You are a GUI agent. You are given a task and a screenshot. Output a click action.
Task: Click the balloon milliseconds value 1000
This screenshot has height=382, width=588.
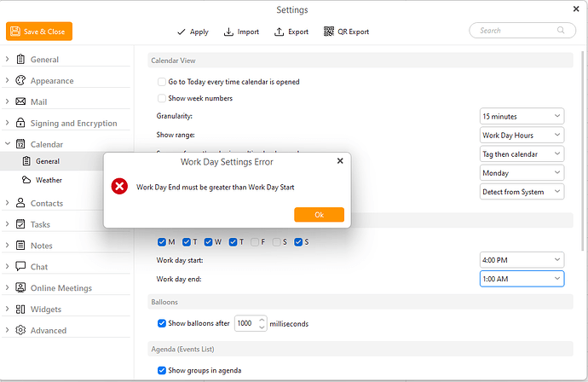245,323
